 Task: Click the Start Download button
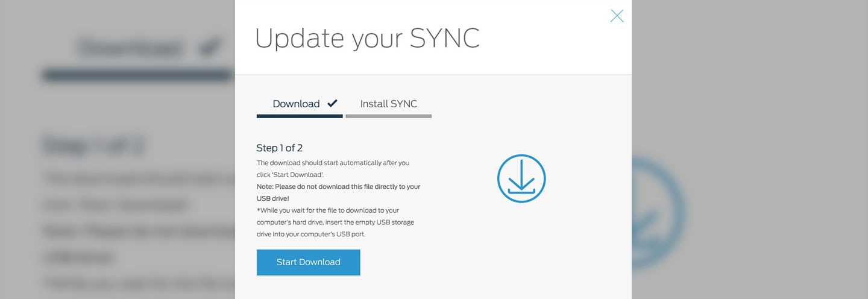click(x=308, y=262)
